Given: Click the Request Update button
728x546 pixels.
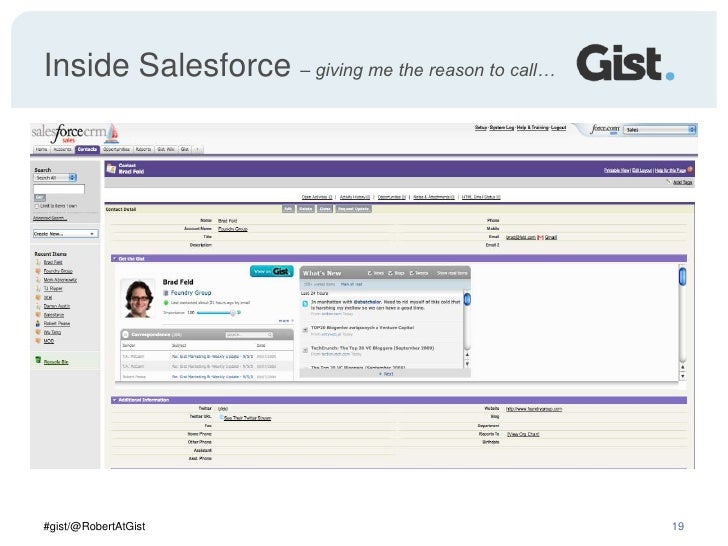Looking at the screenshot, I should (x=353, y=209).
